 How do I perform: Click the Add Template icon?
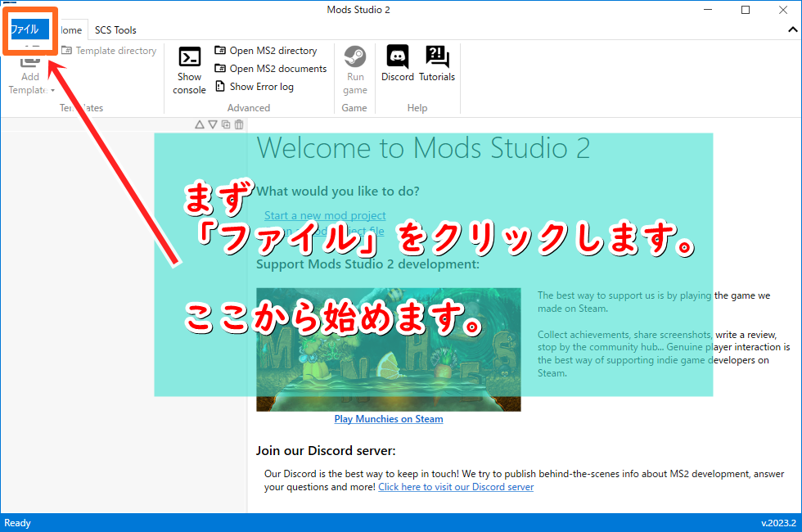(29, 61)
